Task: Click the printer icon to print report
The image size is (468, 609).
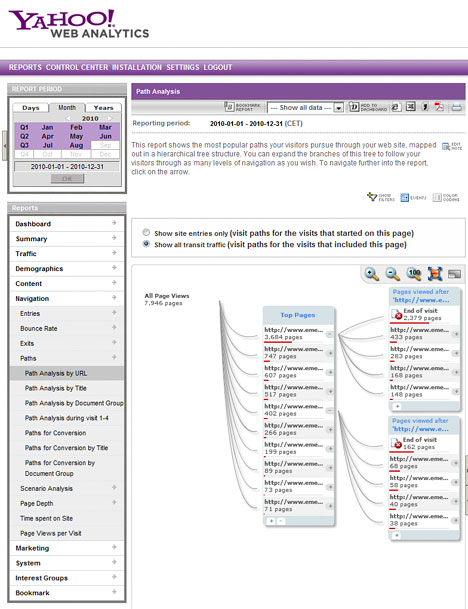Action: point(456,107)
